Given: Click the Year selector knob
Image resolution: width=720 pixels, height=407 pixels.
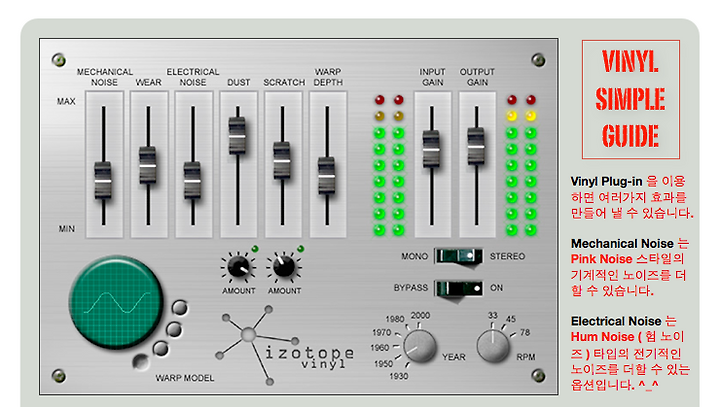Looking at the screenshot, I should click(x=420, y=346).
